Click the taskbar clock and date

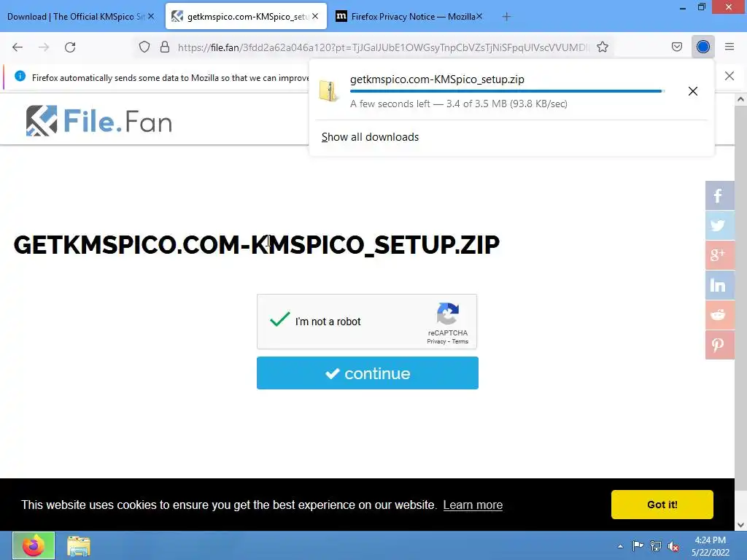click(711, 546)
